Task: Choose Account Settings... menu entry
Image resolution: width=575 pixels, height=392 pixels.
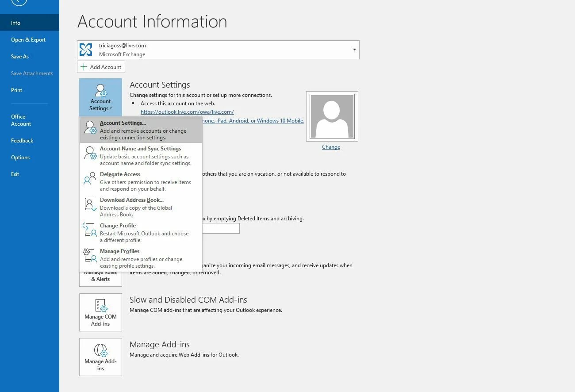Action: click(141, 130)
